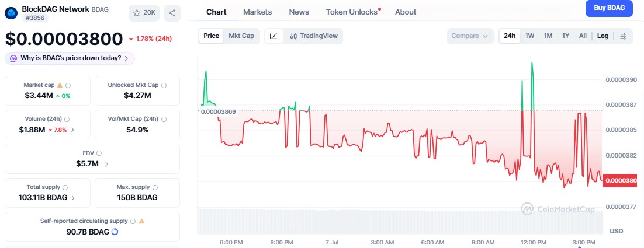This screenshot has height=248, width=644.
Task: Switch to the TradingView candlestick chart
Action: tap(314, 36)
